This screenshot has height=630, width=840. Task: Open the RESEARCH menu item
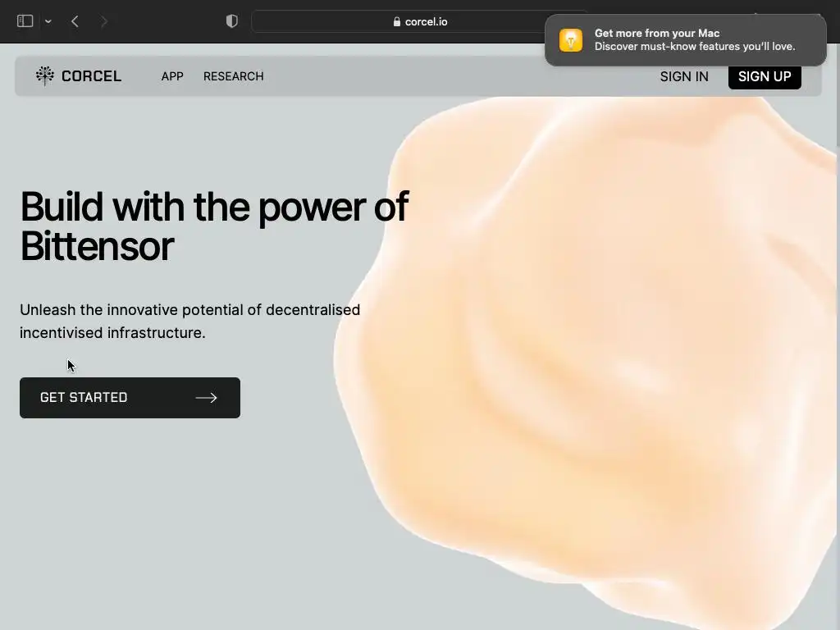(x=233, y=76)
